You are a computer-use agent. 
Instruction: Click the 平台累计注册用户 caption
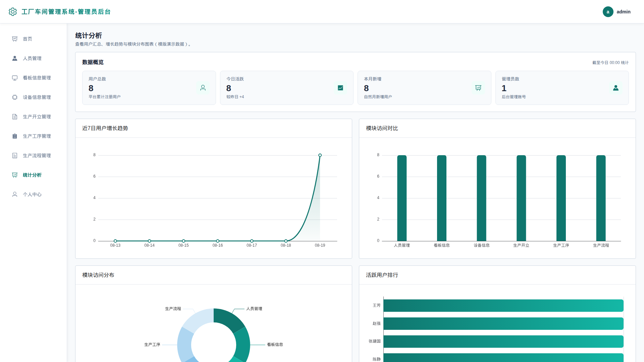(105, 97)
